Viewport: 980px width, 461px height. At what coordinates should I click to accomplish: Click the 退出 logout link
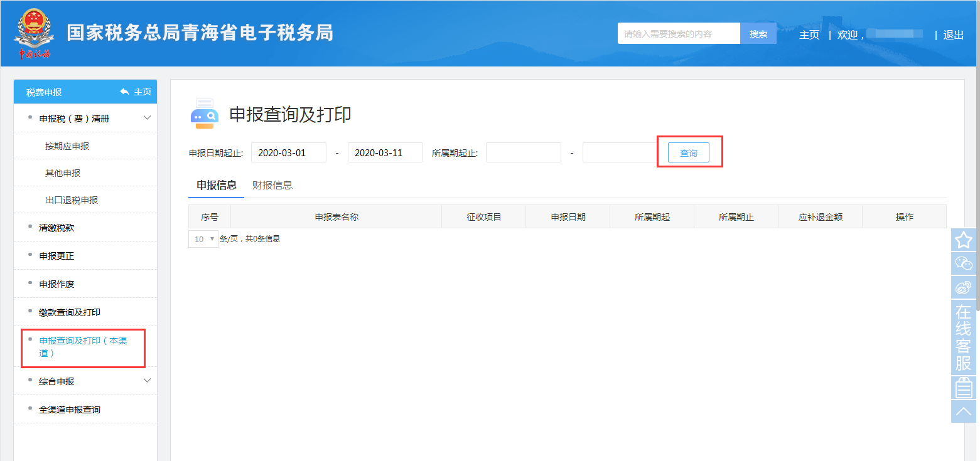(954, 35)
